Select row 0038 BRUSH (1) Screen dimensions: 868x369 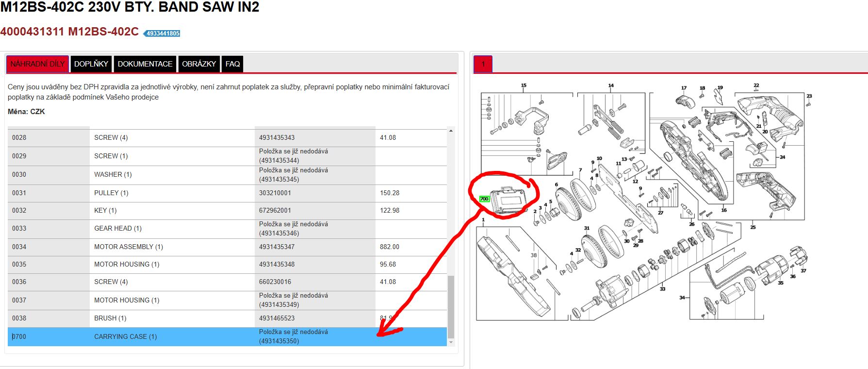tap(227, 319)
